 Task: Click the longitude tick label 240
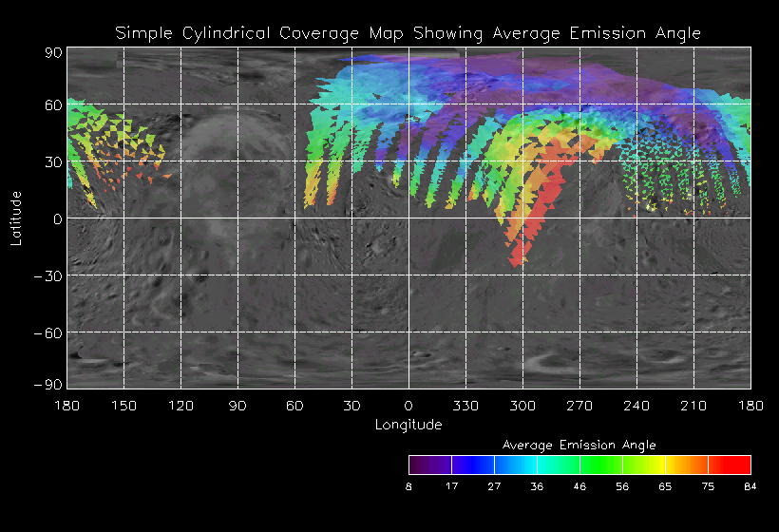(x=636, y=406)
